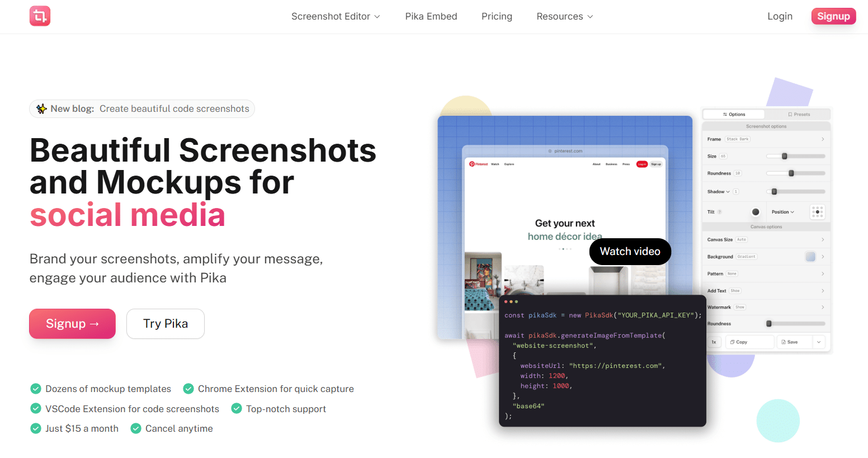Expand the Resources dropdown menu
The width and height of the screenshot is (868, 458).
[x=564, y=17]
